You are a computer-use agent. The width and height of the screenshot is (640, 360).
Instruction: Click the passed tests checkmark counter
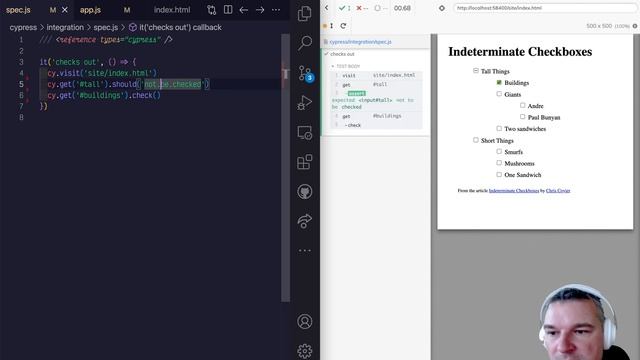[344, 8]
